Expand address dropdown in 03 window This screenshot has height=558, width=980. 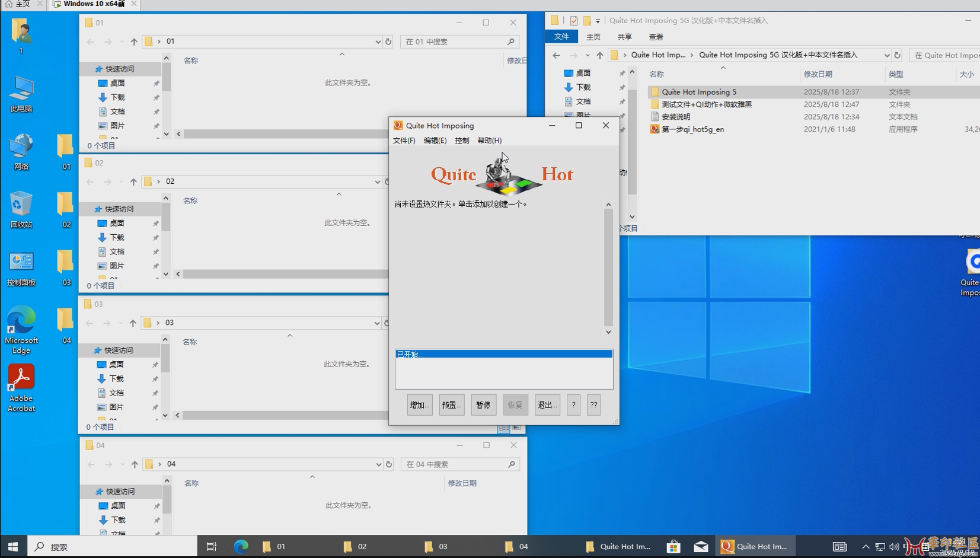(x=376, y=323)
